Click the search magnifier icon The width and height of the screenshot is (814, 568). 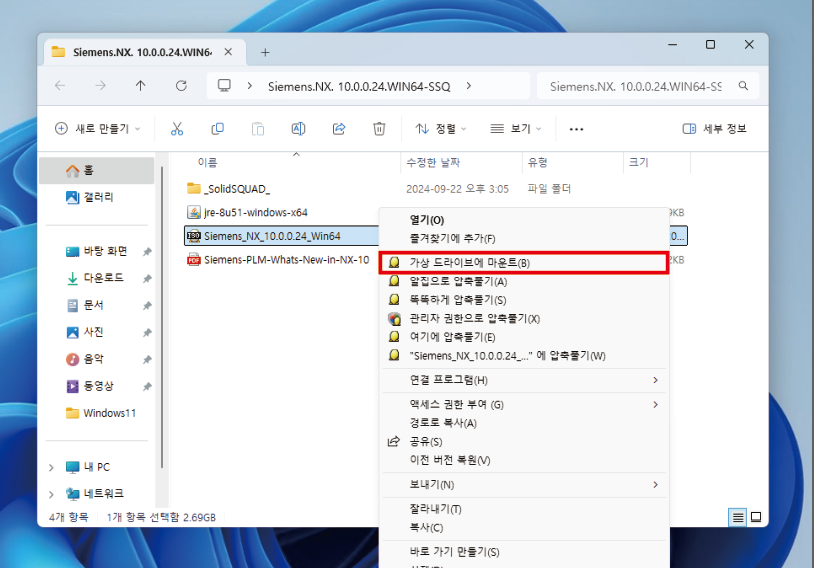[743, 86]
